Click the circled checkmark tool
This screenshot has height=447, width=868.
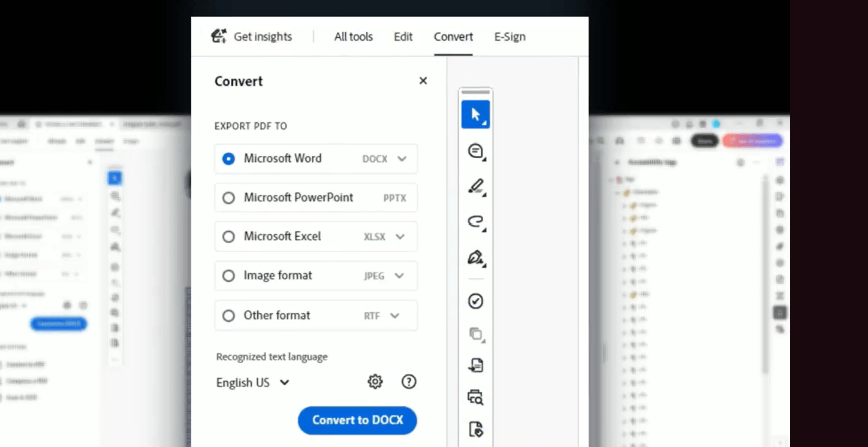[475, 301]
